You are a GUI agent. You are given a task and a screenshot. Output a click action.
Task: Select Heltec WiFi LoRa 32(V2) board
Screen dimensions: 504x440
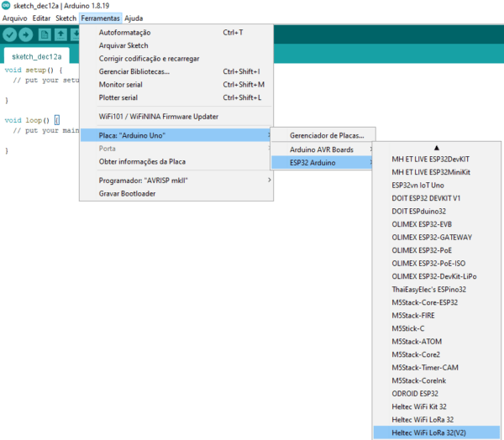437,432
